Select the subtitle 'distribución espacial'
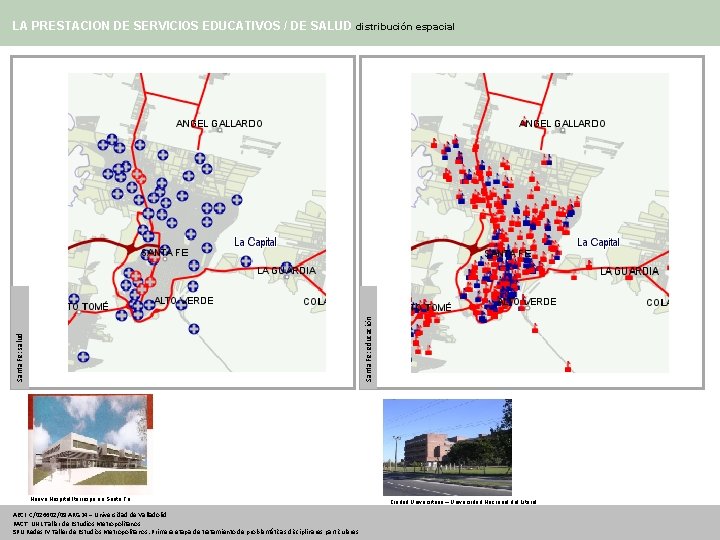This screenshot has height=540, width=720. click(405, 27)
